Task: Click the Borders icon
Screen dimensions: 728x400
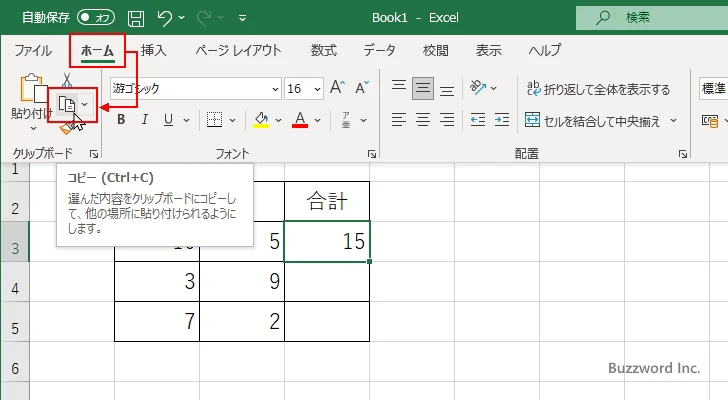Action: 214,120
